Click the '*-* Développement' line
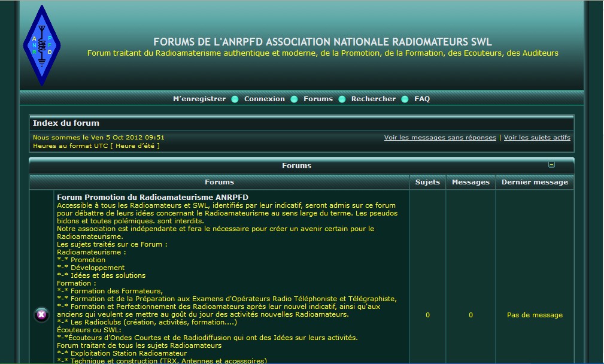The image size is (604, 364). point(91,268)
